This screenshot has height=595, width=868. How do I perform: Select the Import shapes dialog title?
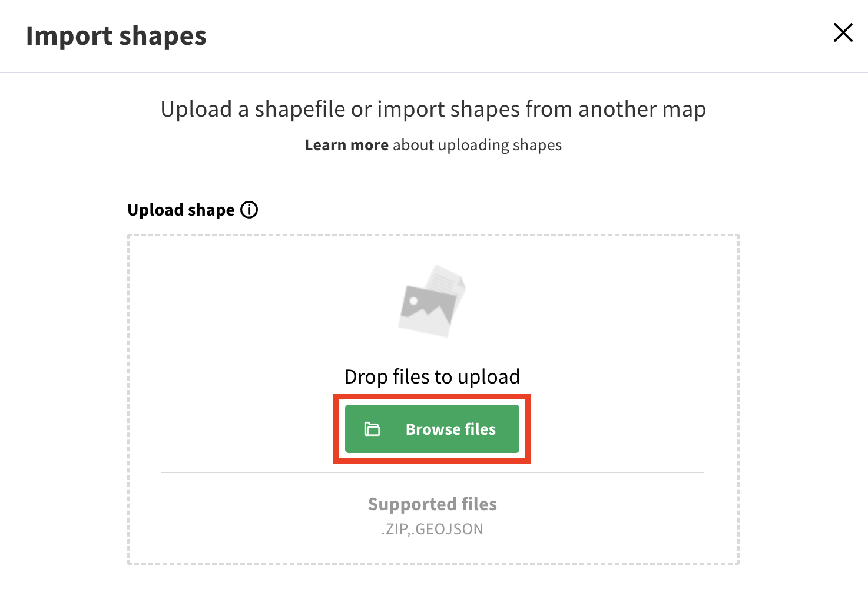pyautogui.click(x=116, y=36)
